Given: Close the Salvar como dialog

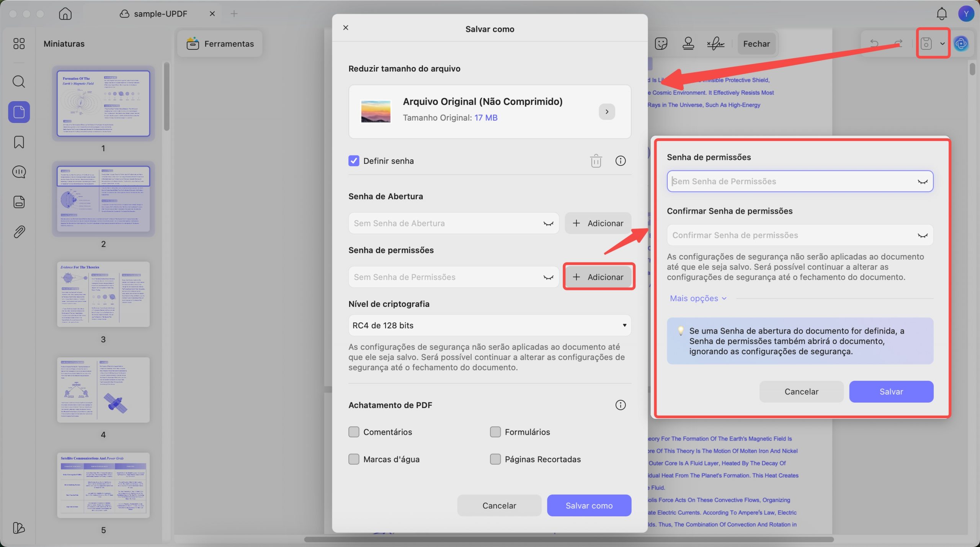Looking at the screenshot, I should (x=346, y=28).
